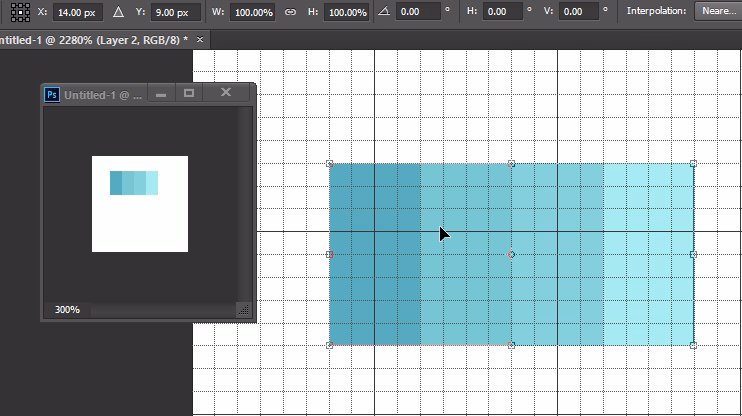Click the lightest cyan color band
Screen dimensions: 742x416
(648, 255)
